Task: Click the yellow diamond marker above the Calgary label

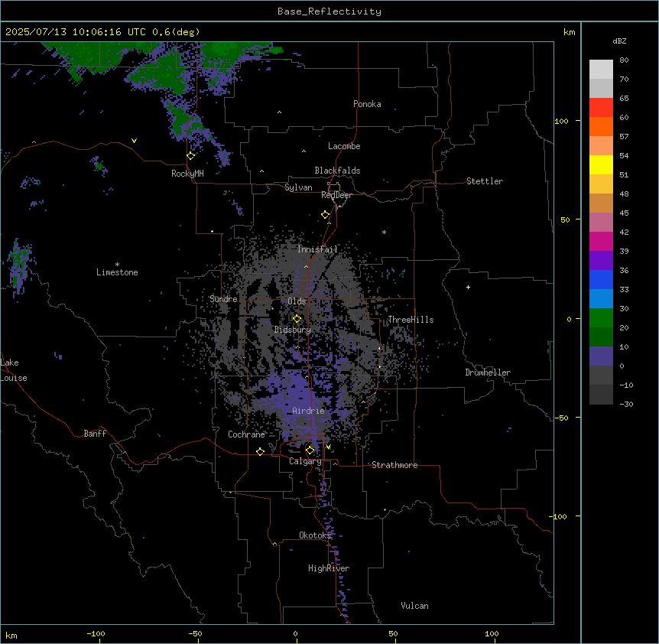Action: pyautogui.click(x=310, y=450)
